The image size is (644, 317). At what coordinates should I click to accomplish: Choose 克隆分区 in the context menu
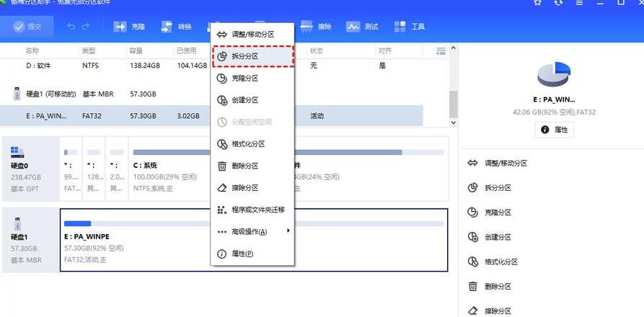(252, 79)
